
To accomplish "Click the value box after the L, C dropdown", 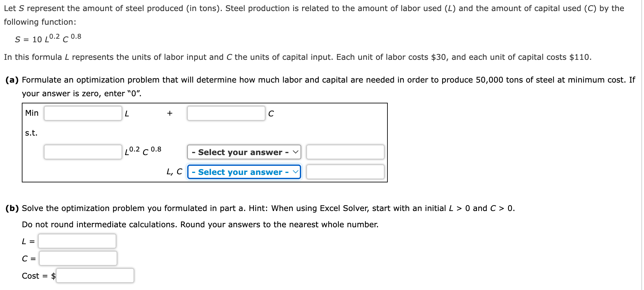I will click(345, 172).
